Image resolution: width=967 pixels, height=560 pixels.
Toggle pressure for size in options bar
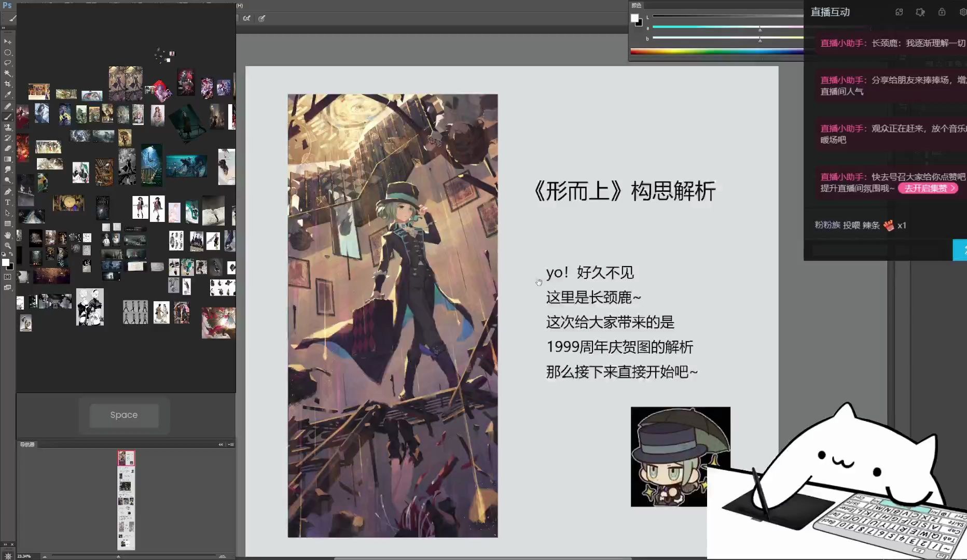click(262, 18)
